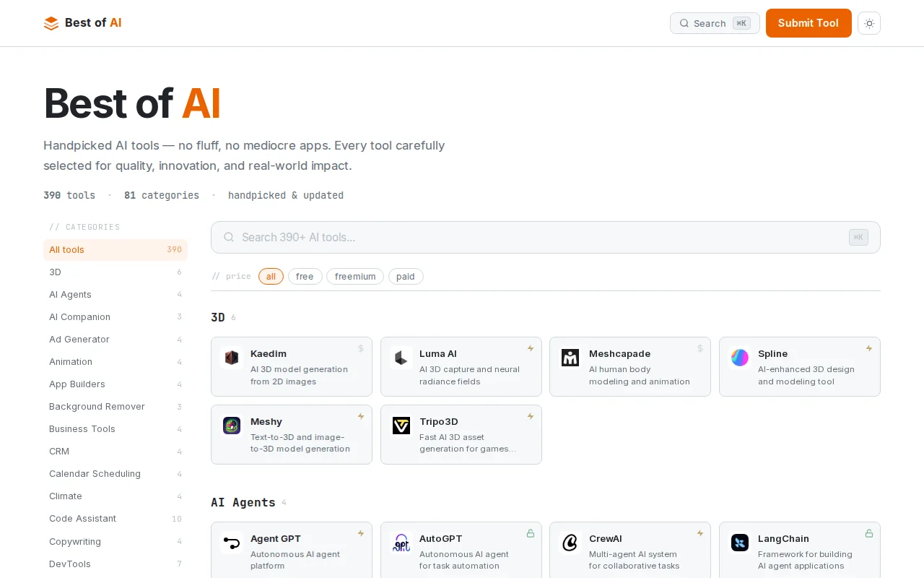Click the bolt icon on Spline card

tap(869, 348)
